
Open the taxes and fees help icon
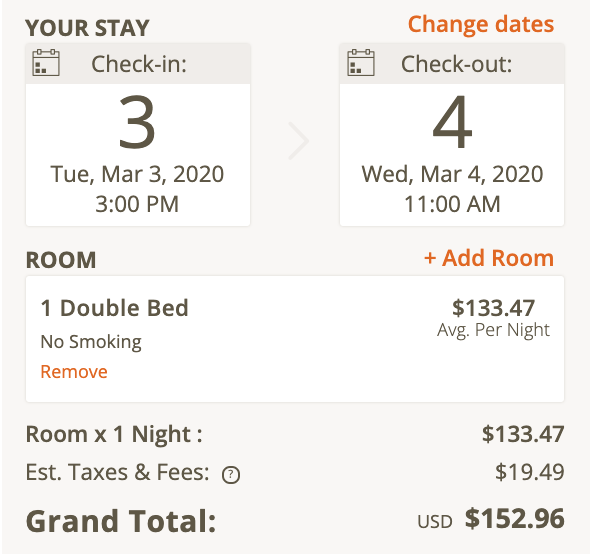point(231,475)
